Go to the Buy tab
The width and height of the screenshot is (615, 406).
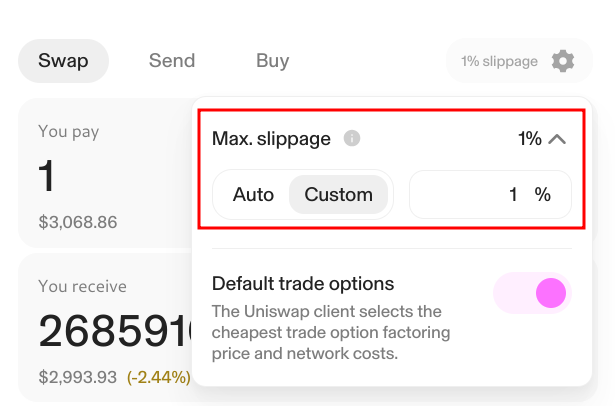click(272, 61)
